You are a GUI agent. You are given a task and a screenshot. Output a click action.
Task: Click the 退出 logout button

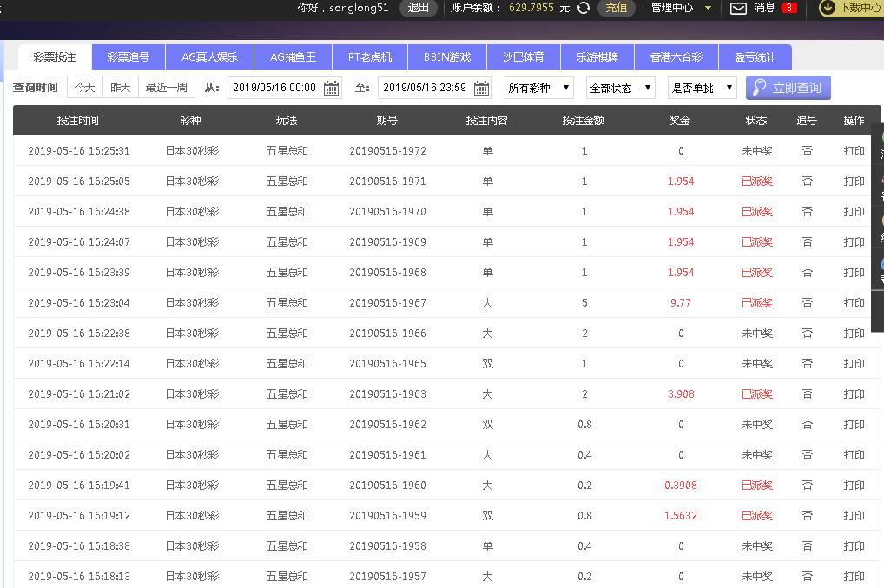419,8
